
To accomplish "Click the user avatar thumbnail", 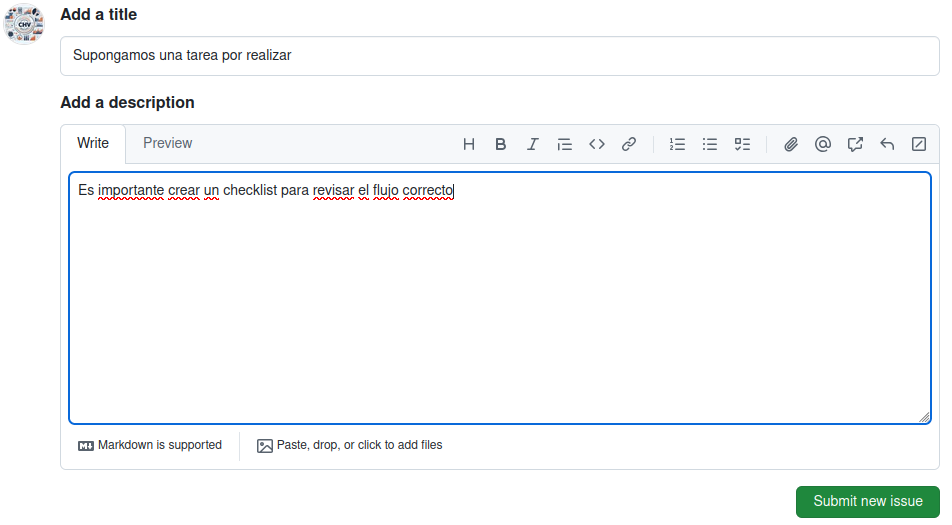I will point(24,24).
